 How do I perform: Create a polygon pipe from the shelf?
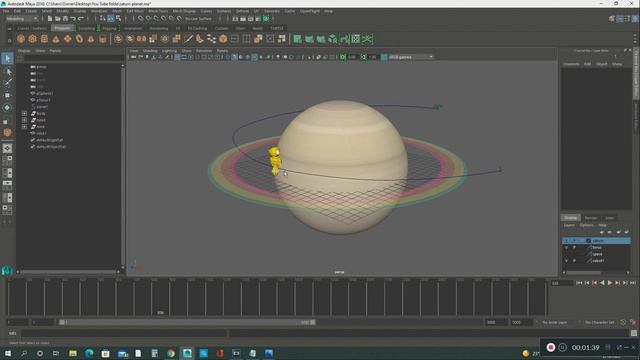point(102,39)
